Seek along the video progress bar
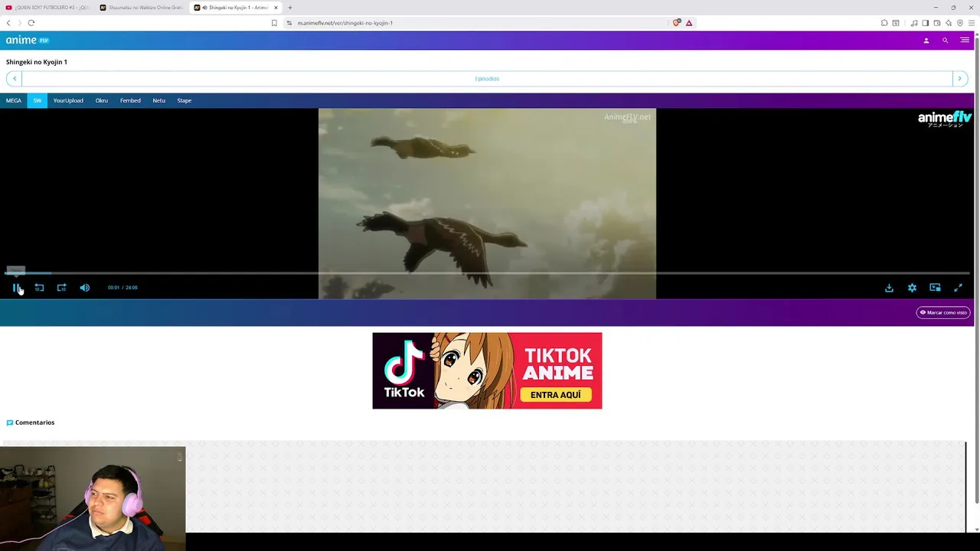This screenshot has height=551, width=980. coord(487,273)
